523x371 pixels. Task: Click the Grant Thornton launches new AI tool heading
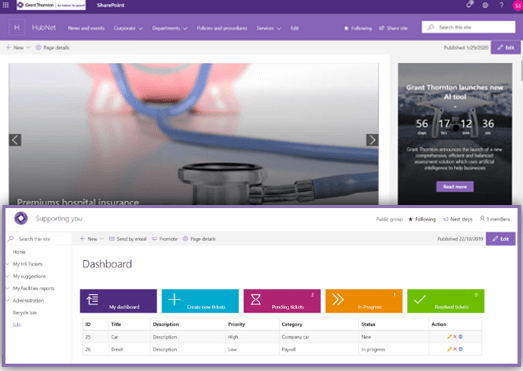tap(455, 92)
